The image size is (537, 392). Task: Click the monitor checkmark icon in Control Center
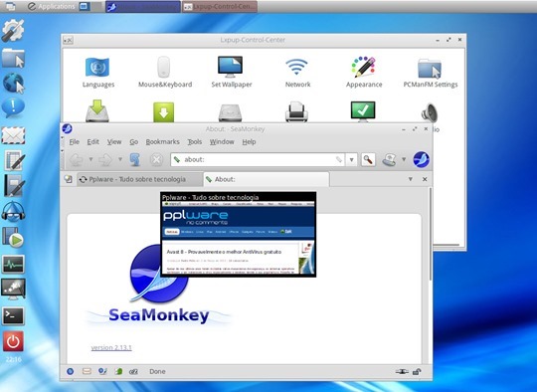363,111
